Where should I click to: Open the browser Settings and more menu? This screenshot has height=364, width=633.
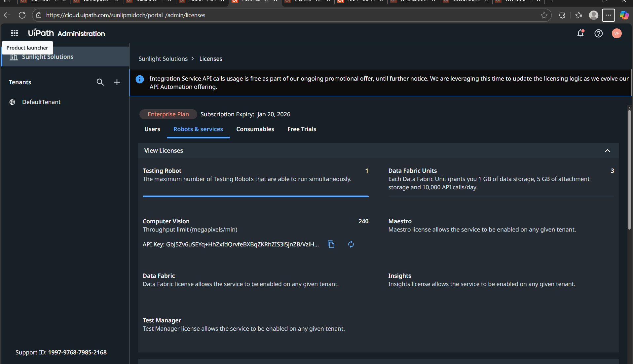pyautogui.click(x=608, y=15)
